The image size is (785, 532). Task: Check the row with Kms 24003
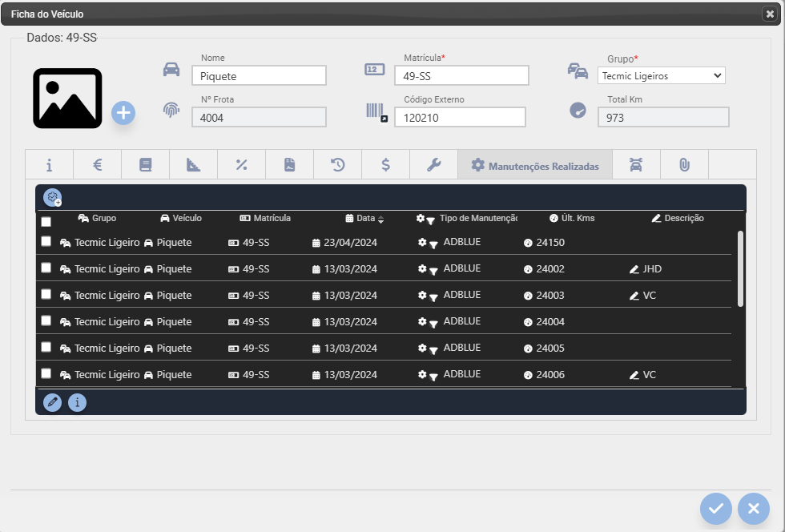[46, 294]
